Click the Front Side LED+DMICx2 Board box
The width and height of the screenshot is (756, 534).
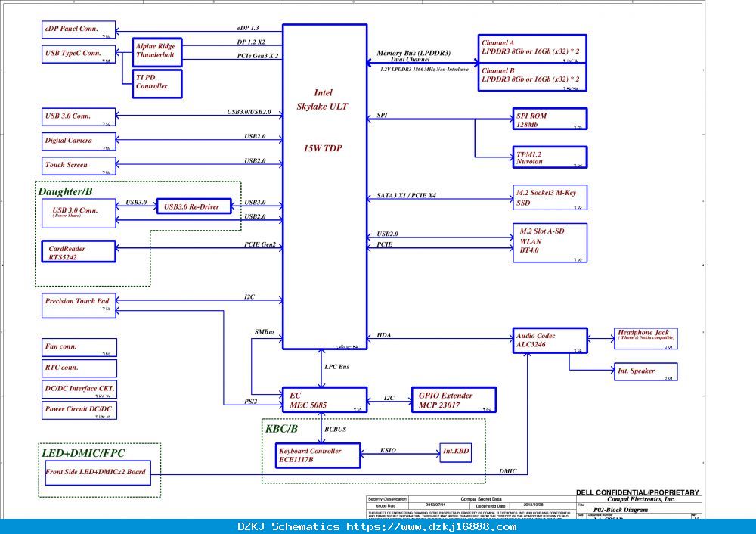coord(98,473)
